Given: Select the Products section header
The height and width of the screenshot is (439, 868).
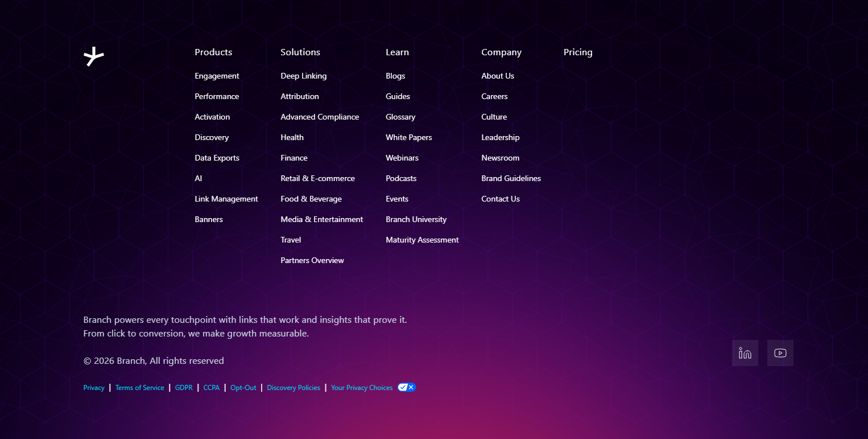Looking at the screenshot, I should click(213, 52).
